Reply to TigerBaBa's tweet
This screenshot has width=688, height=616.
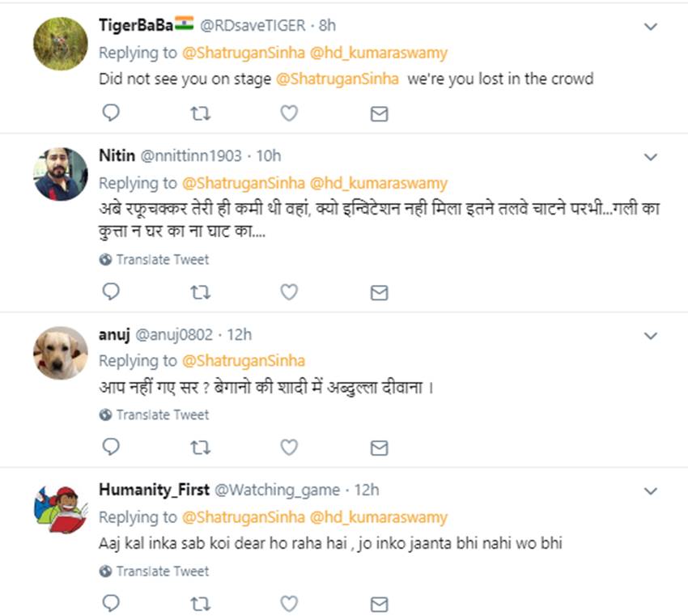click(x=111, y=114)
